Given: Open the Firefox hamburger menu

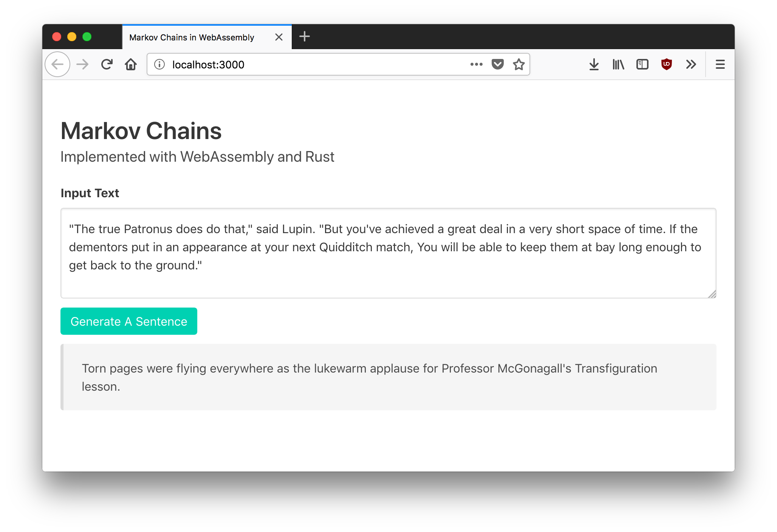Looking at the screenshot, I should pos(720,65).
